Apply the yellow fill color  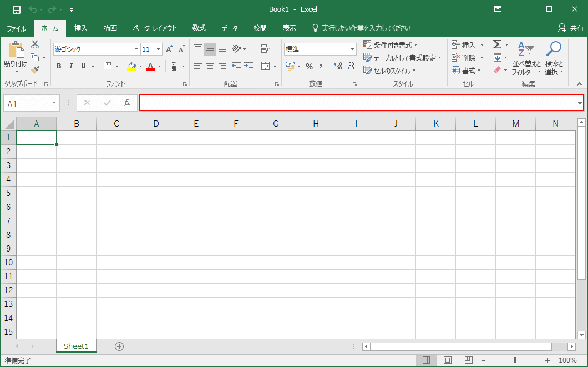click(x=131, y=66)
